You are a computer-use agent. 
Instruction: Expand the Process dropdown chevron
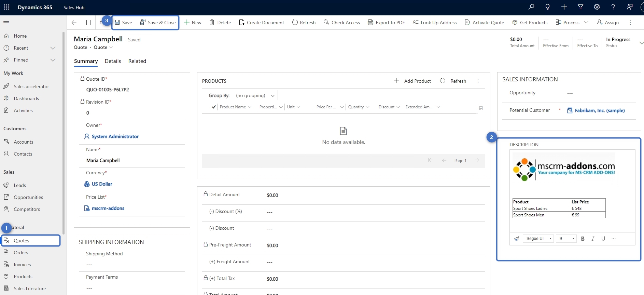pos(586,23)
